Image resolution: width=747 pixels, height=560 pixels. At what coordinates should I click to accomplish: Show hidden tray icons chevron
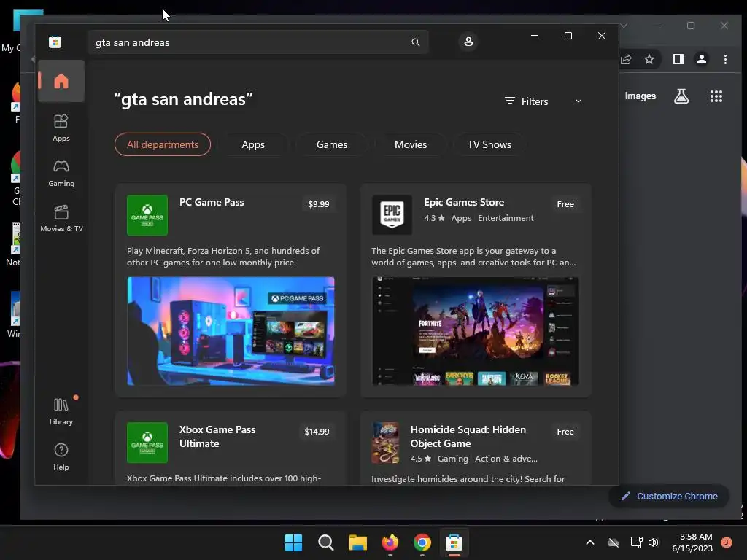click(589, 542)
